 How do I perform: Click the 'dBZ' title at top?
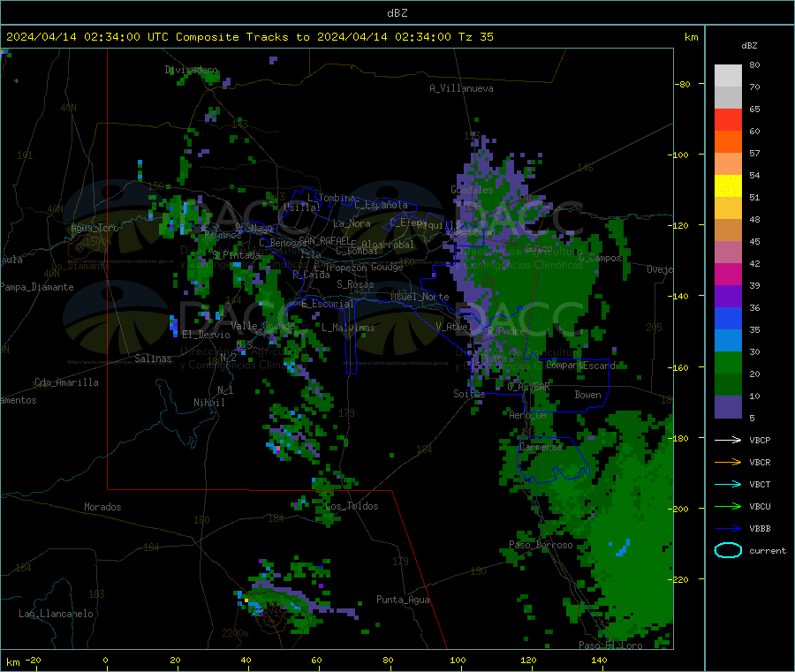pos(397,13)
